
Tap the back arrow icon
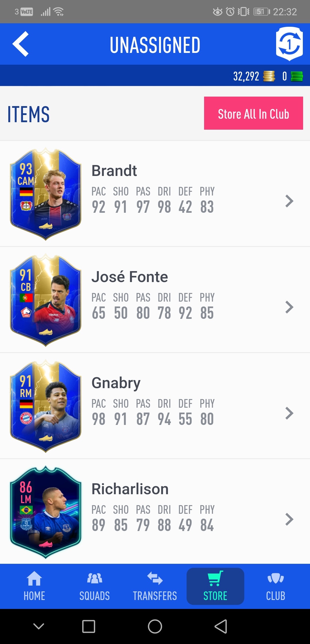[21, 44]
